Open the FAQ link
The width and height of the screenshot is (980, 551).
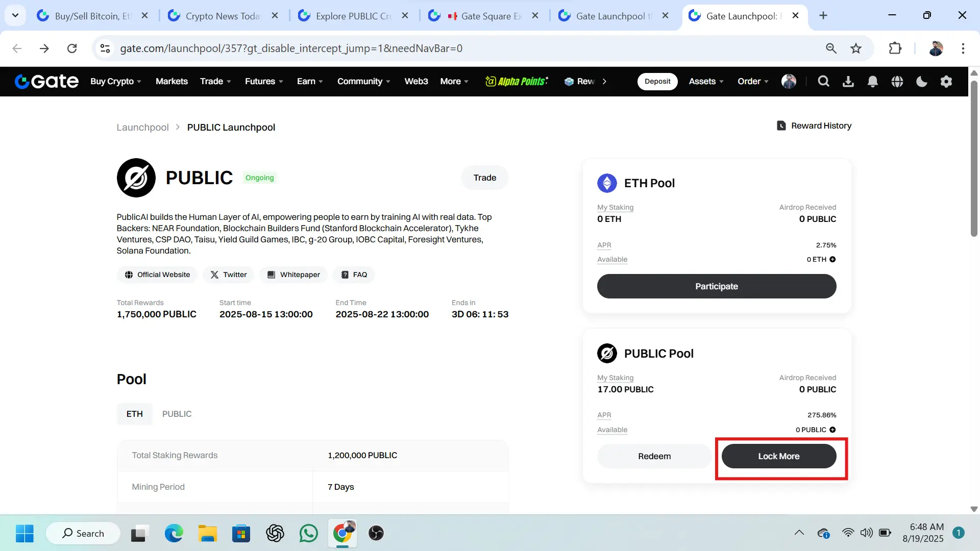354,274
